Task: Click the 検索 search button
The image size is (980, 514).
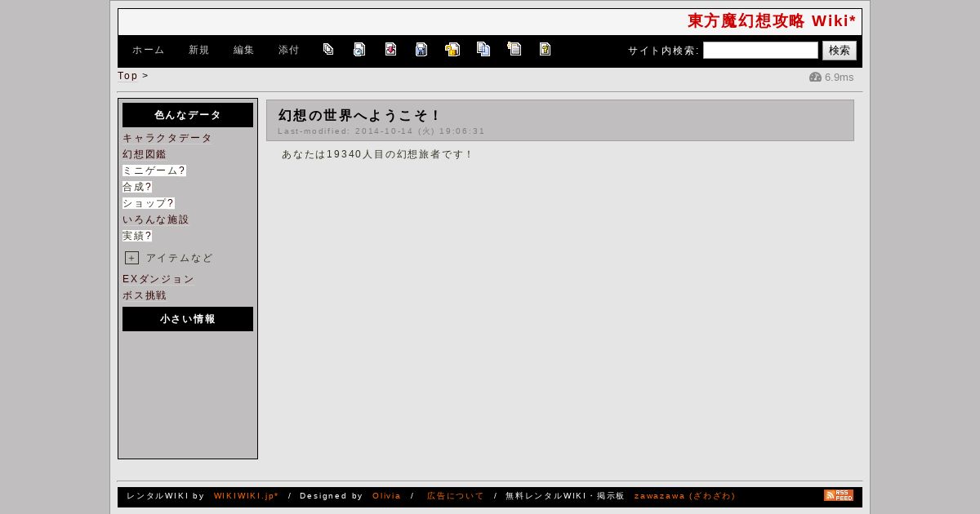Action: pyautogui.click(x=840, y=51)
